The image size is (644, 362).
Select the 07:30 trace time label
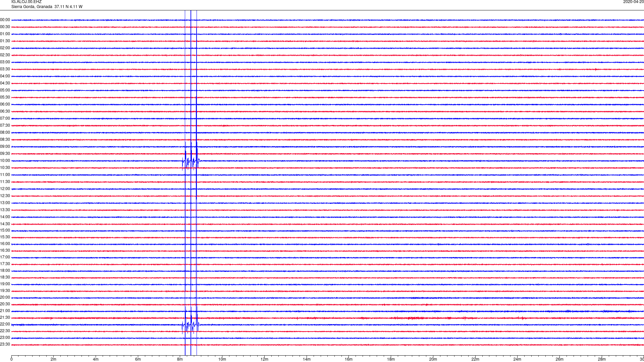pos(5,126)
